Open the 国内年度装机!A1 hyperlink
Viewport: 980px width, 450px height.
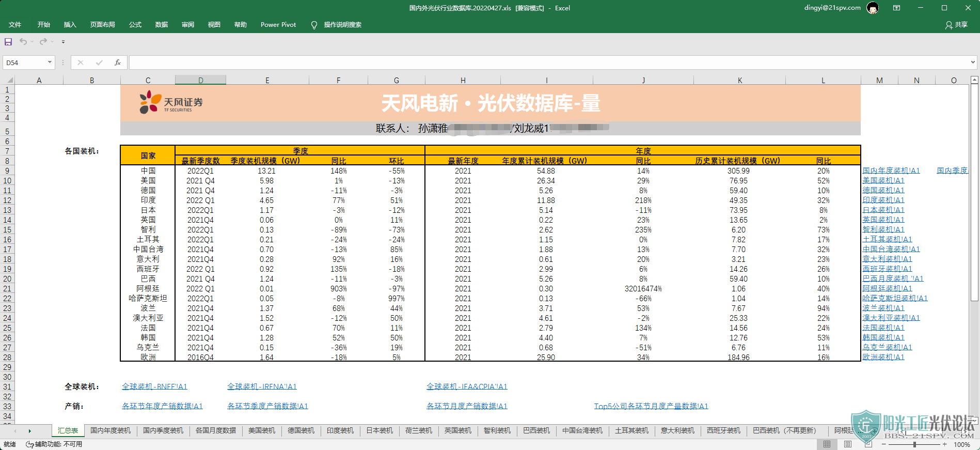coord(891,170)
